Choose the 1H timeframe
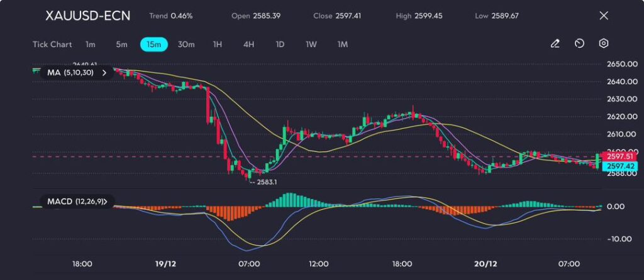644x280 pixels. [x=218, y=45]
